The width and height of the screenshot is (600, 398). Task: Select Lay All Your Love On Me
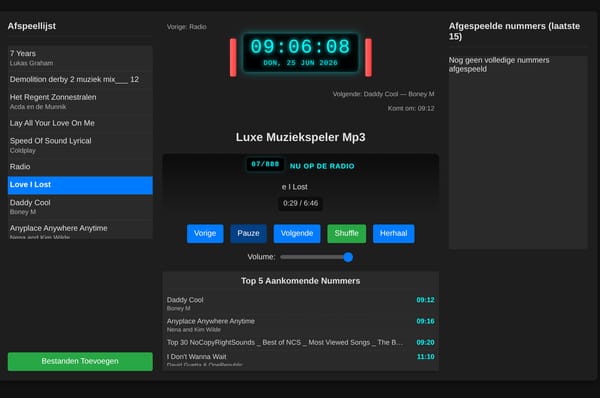tap(80, 123)
